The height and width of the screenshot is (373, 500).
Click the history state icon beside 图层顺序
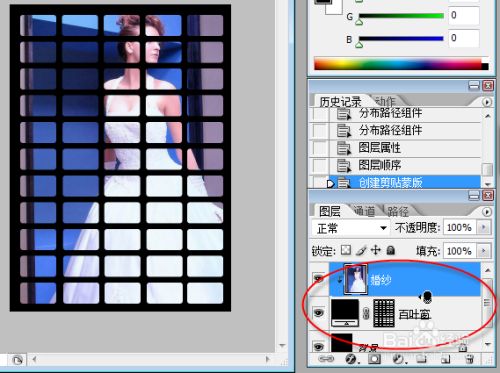point(343,165)
